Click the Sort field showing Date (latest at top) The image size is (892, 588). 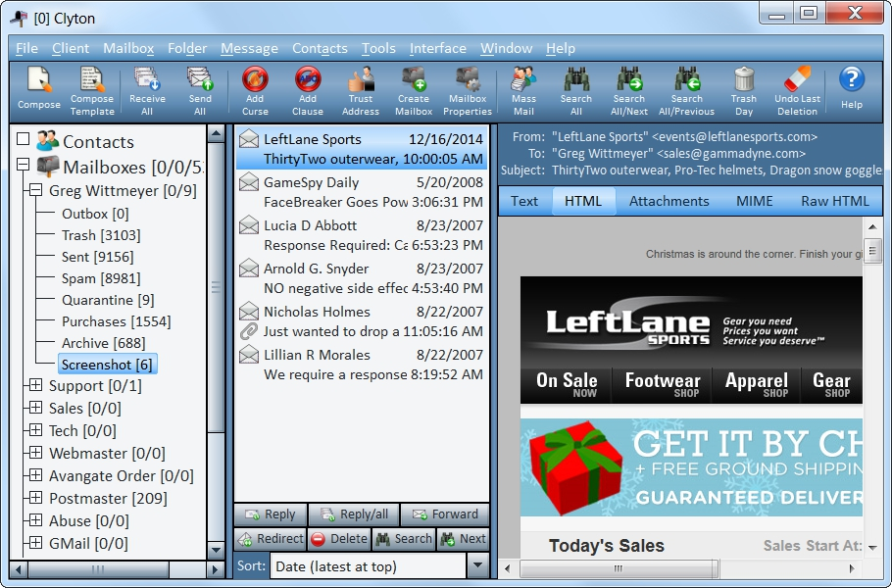pos(368,566)
